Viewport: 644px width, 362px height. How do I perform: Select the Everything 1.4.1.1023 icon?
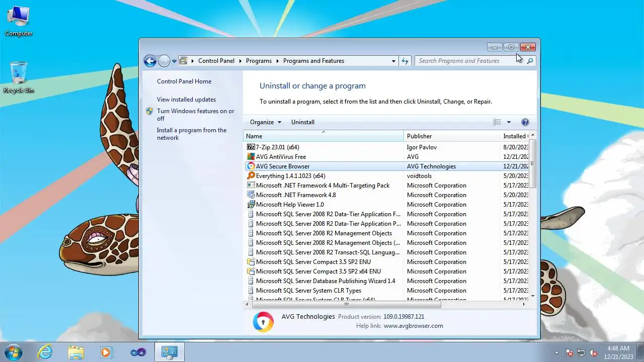pos(251,176)
